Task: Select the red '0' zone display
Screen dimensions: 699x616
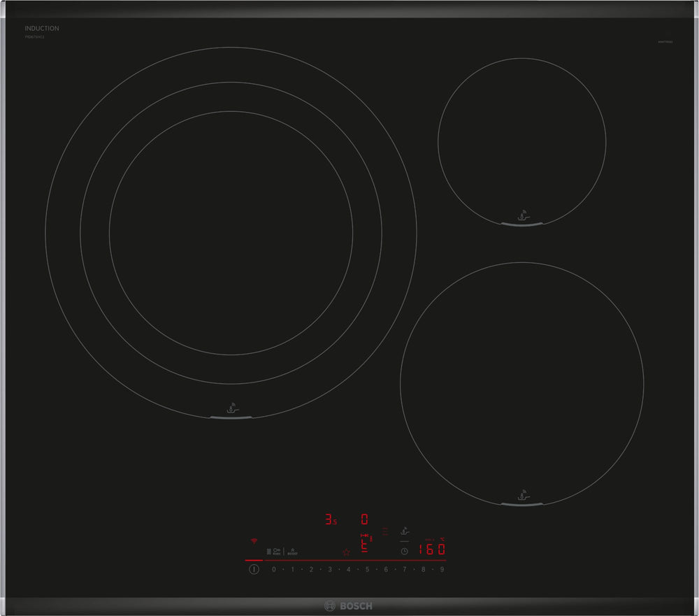Action: coord(364,520)
